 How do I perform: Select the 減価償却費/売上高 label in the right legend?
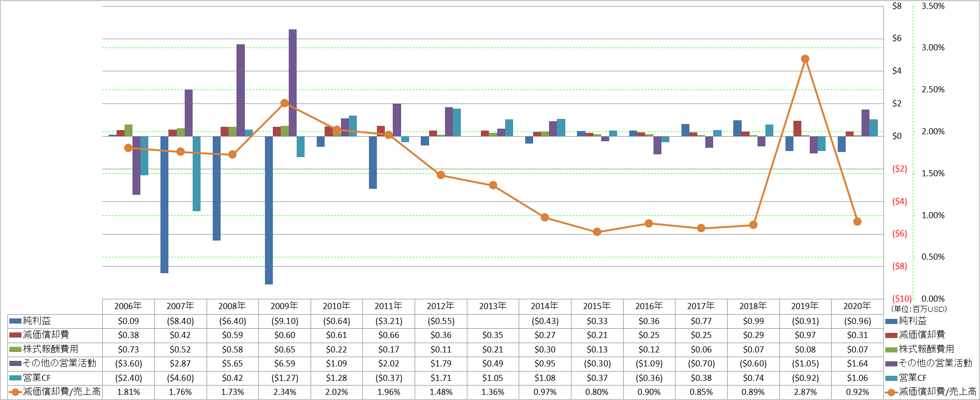tap(938, 392)
